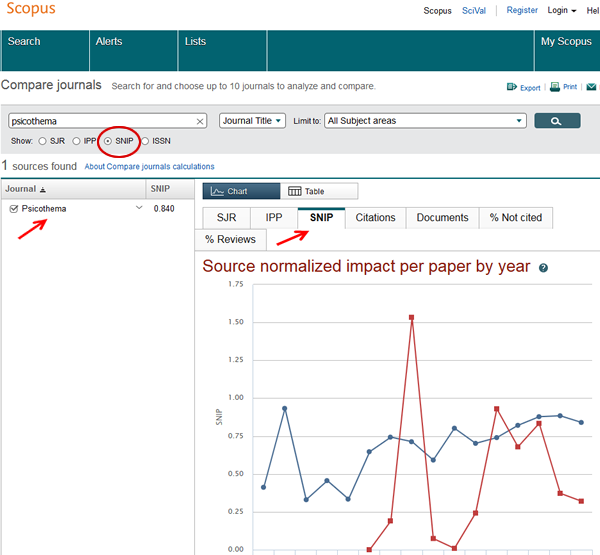
Task: Click the magnifier search button
Action: (557, 121)
